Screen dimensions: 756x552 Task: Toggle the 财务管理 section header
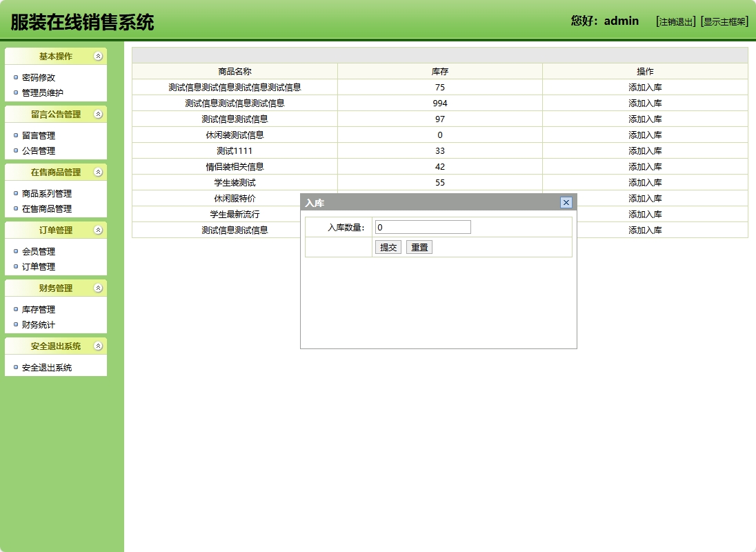56,288
